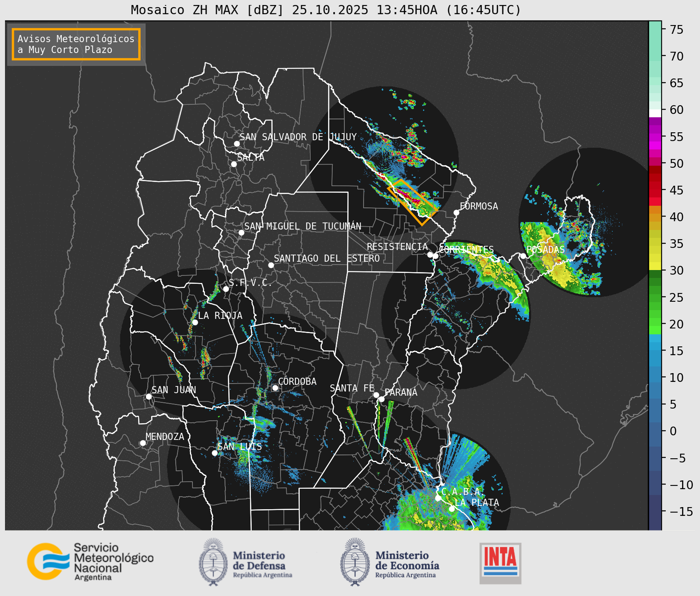Select the CORRIENTES city label
Screen dimensions: 700x596
coord(466,250)
